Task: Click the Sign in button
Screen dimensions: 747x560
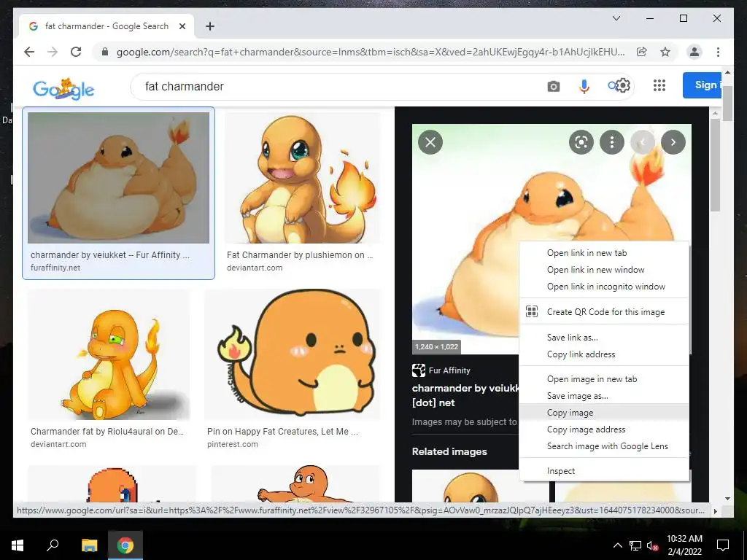Action: coord(702,85)
